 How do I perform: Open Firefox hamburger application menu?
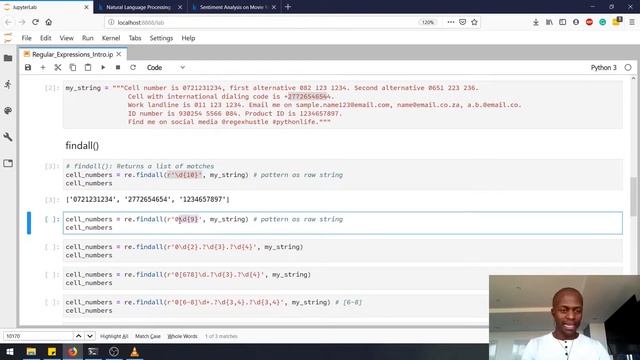tap(631, 22)
